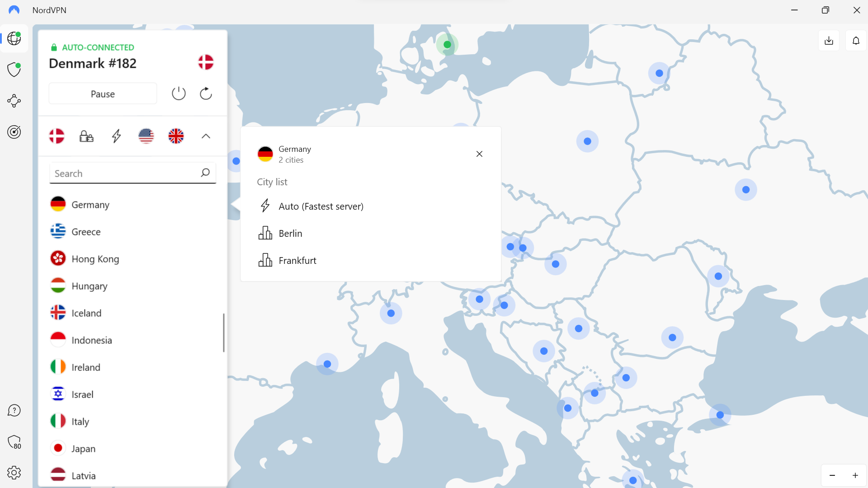Click the lightning quick connect shortcut
The image size is (868, 488).
(x=117, y=136)
